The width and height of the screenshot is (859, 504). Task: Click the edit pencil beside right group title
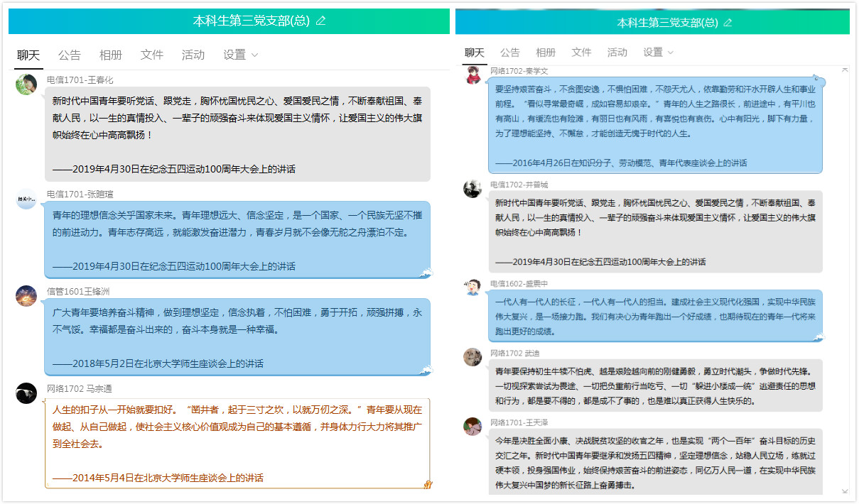(727, 23)
